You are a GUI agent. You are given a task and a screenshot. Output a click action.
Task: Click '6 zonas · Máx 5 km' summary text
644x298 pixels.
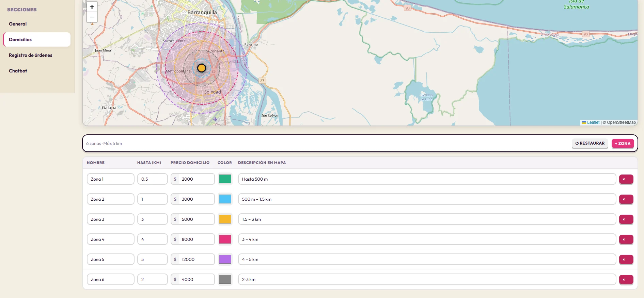point(104,144)
